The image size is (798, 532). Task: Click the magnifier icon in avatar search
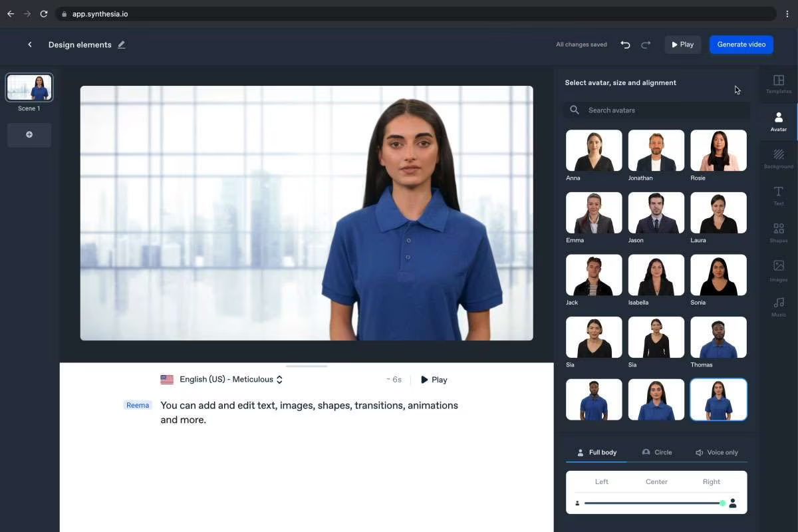coord(575,110)
